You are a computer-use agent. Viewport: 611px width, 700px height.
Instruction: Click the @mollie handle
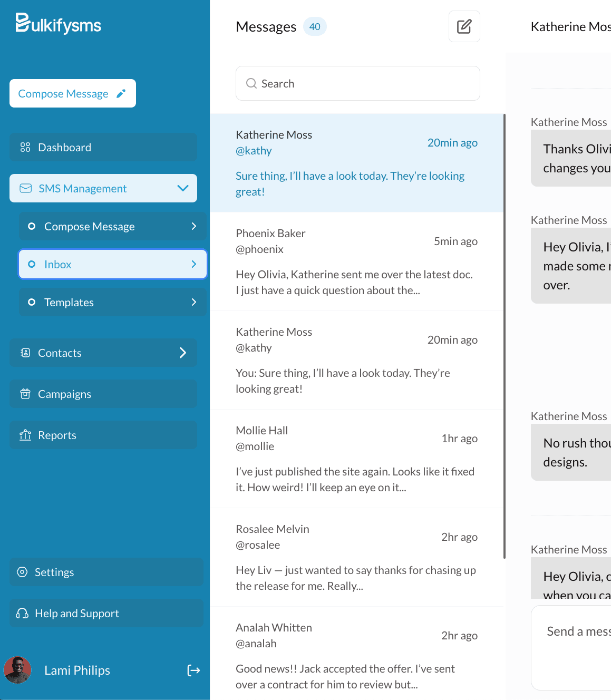point(255,446)
